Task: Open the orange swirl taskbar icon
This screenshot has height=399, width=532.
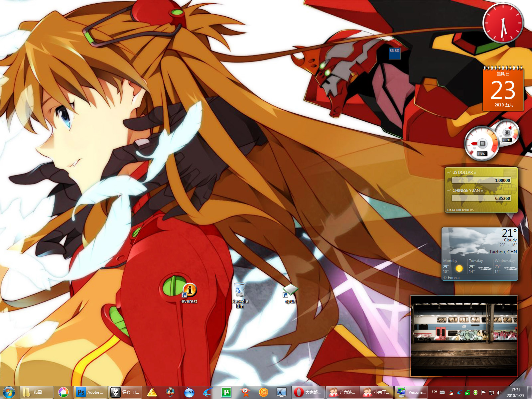Action: 263,392
